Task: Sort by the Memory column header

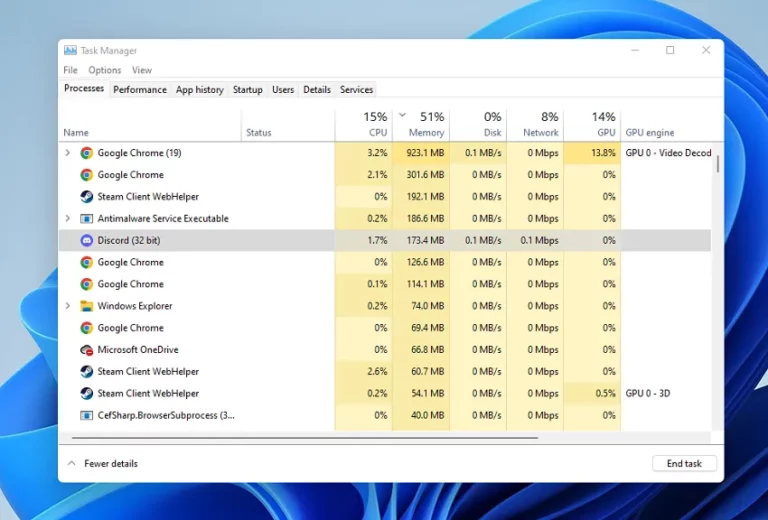Action: (421, 125)
